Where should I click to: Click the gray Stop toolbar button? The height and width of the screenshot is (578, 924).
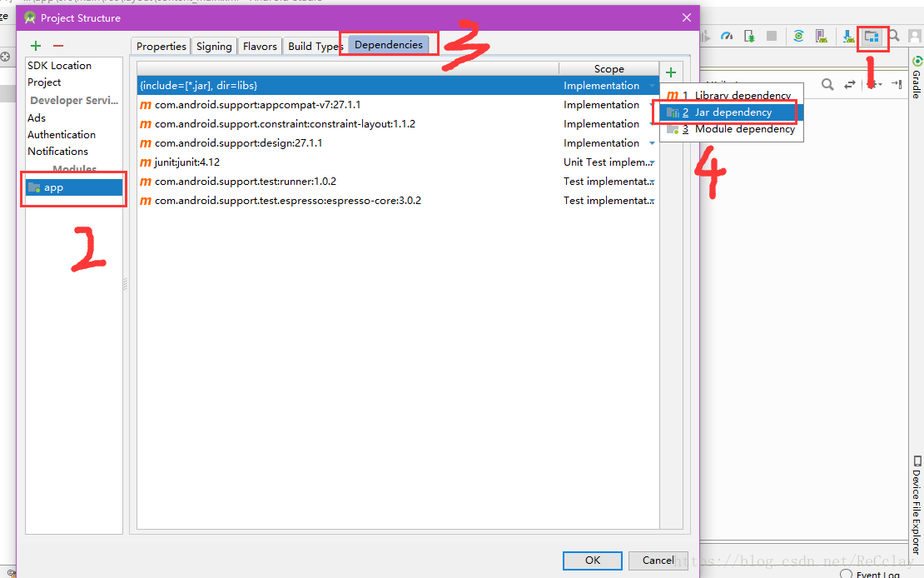[772, 37]
